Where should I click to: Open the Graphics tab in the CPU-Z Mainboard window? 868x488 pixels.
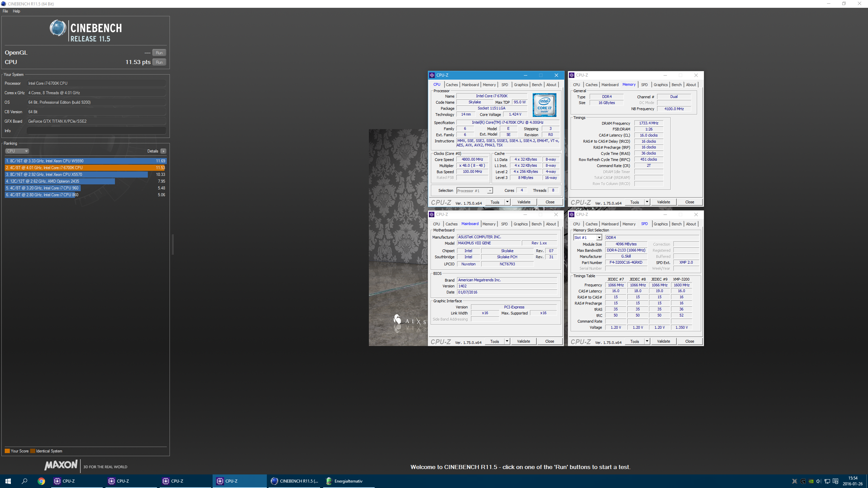tap(520, 224)
